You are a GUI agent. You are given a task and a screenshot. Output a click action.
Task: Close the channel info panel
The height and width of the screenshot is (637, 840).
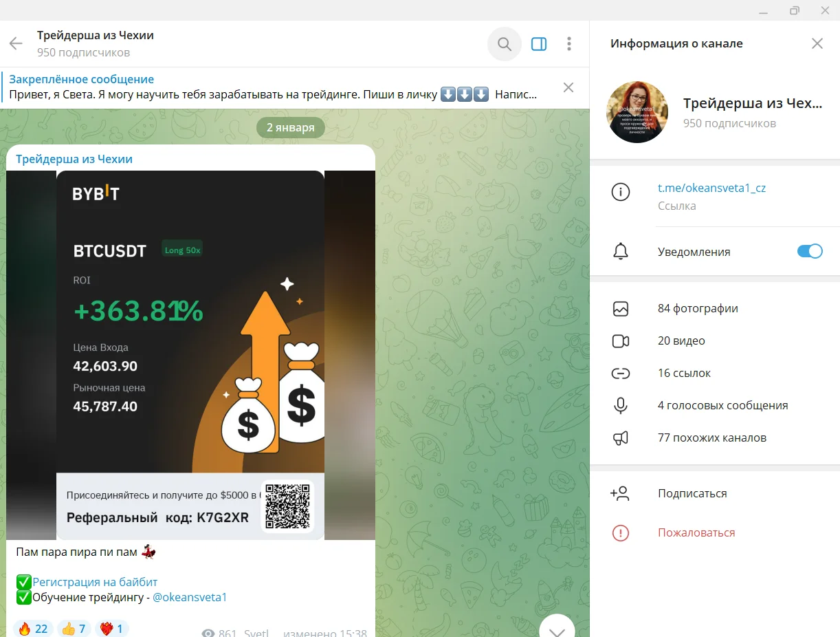(817, 43)
